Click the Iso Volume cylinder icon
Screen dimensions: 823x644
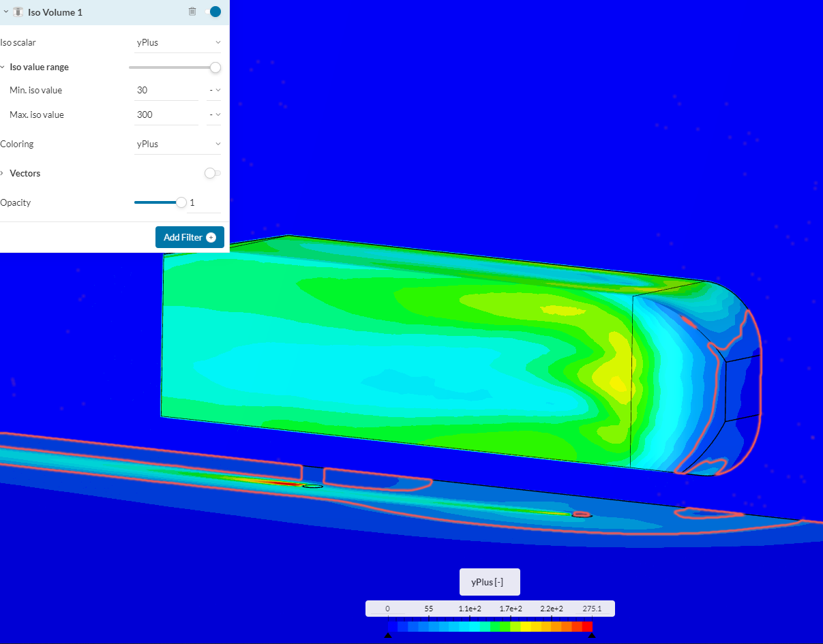pos(18,12)
